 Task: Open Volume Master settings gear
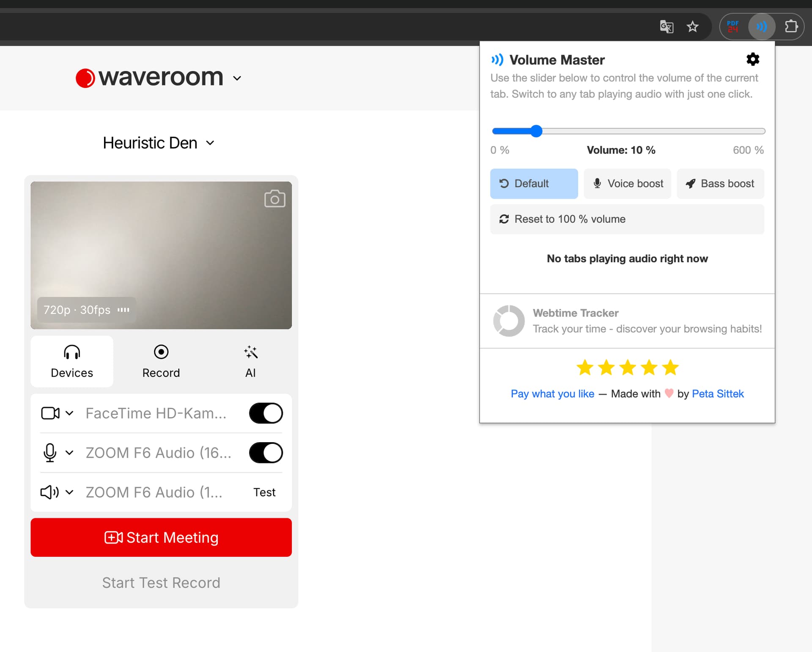pos(753,59)
